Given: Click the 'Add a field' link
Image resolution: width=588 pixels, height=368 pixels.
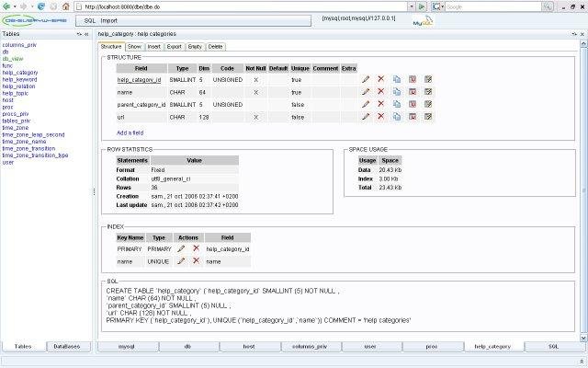Looking at the screenshot, I should point(130,132).
